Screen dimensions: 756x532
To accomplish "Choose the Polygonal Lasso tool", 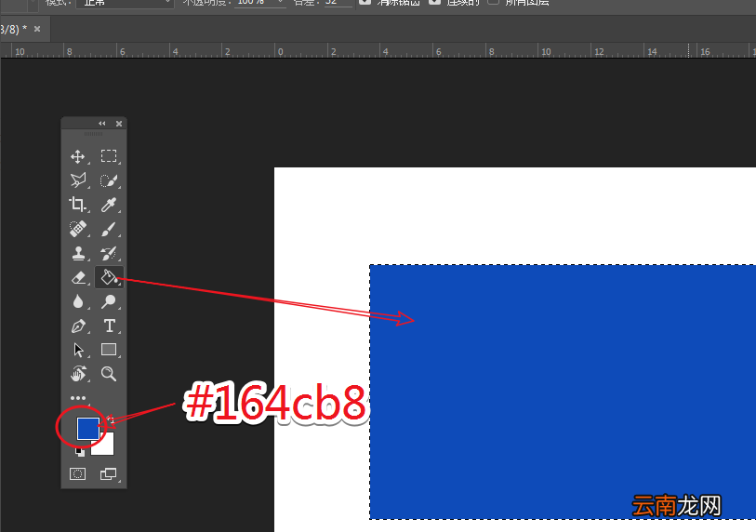I will [77, 180].
